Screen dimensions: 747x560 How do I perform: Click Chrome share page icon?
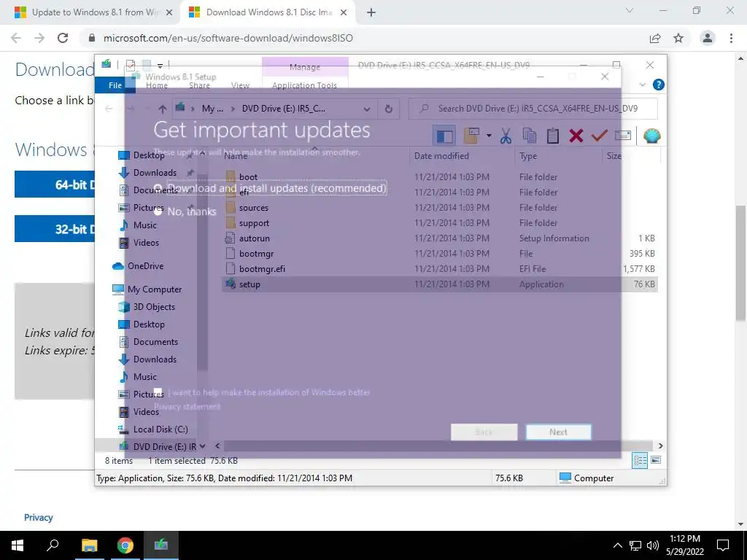coord(655,38)
